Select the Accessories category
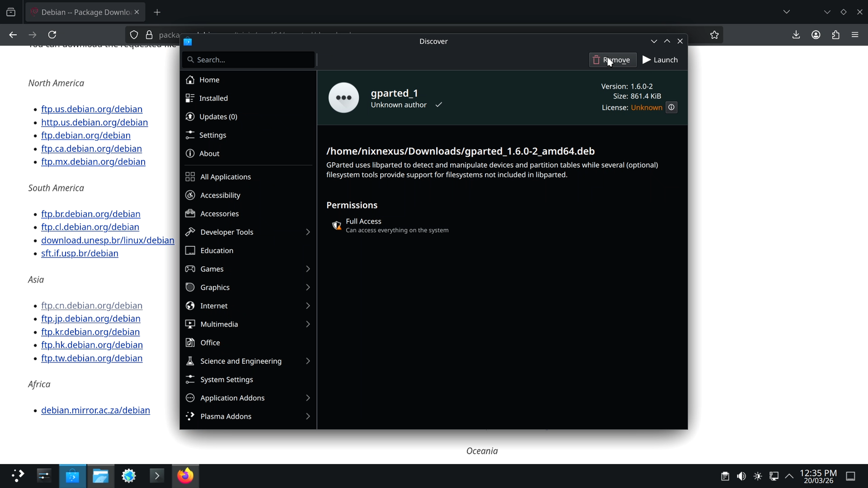This screenshot has height=488, width=868. click(x=248, y=214)
